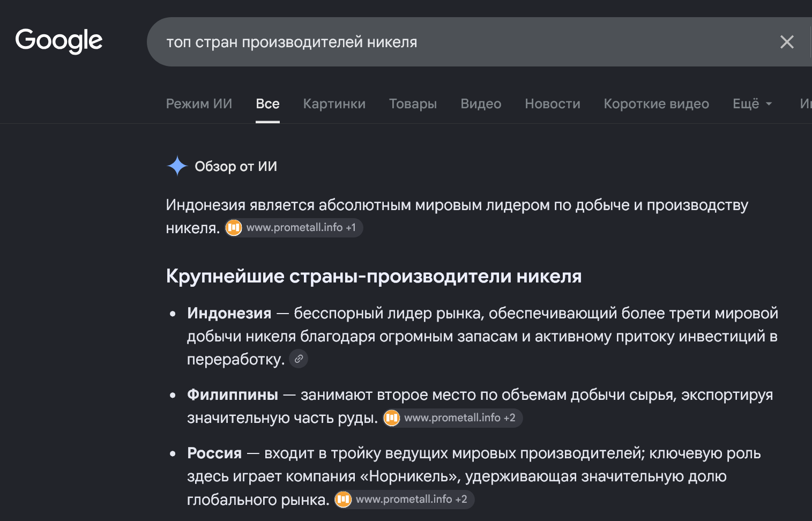This screenshot has height=521, width=812.
Task: Switch to the Картинки tab
Action: pyautogui.click(x=334, y=104)
